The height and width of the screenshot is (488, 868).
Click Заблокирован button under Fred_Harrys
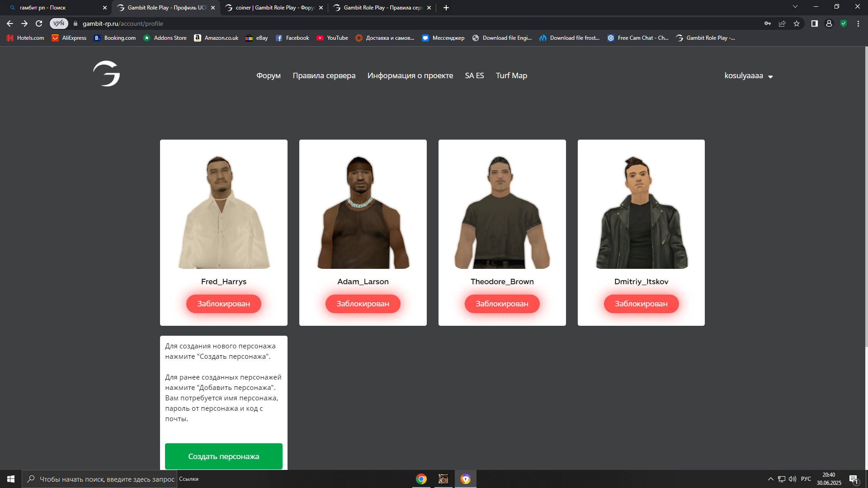point(224,304)
